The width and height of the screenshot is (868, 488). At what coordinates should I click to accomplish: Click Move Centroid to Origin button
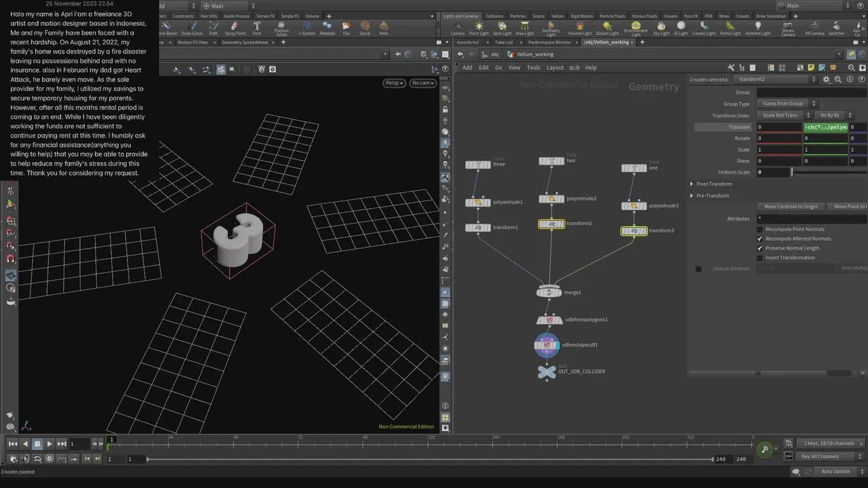790,207
